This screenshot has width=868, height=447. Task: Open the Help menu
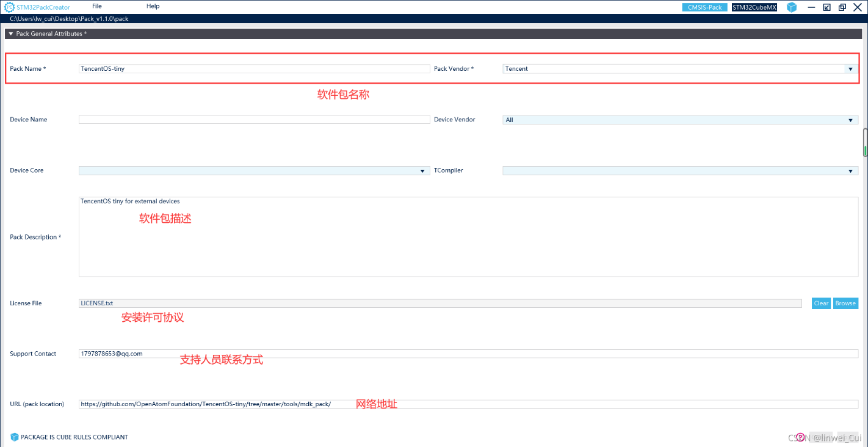pyautogui.click(x=153, y=6)
